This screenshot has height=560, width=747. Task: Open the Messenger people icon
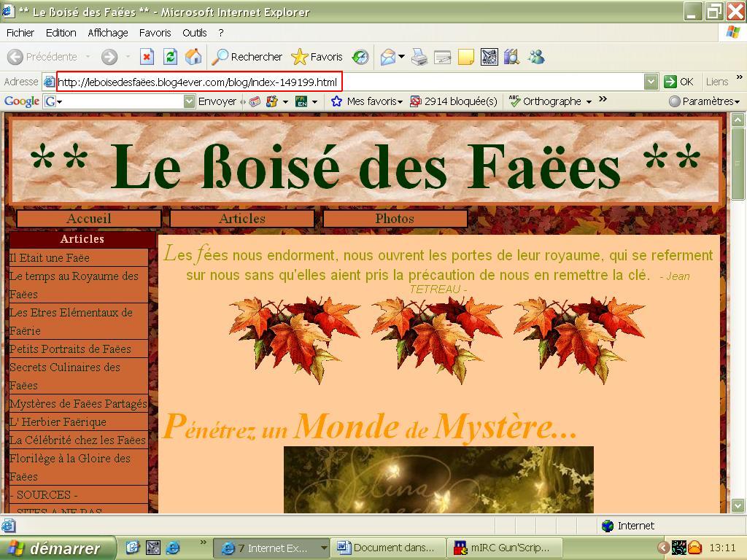(x=536, y=57)
